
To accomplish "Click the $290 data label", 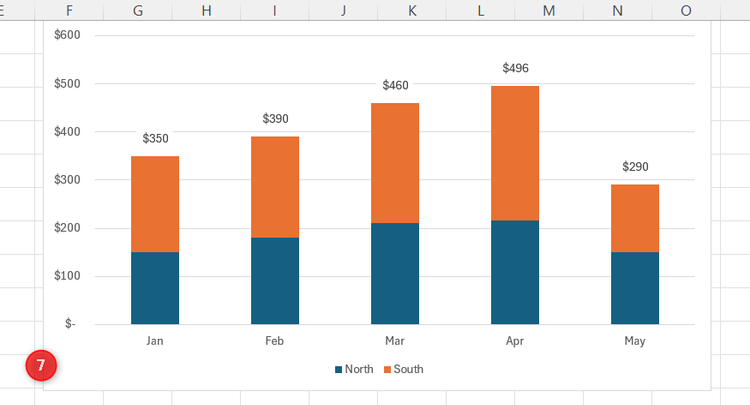I will click(635, 166).
